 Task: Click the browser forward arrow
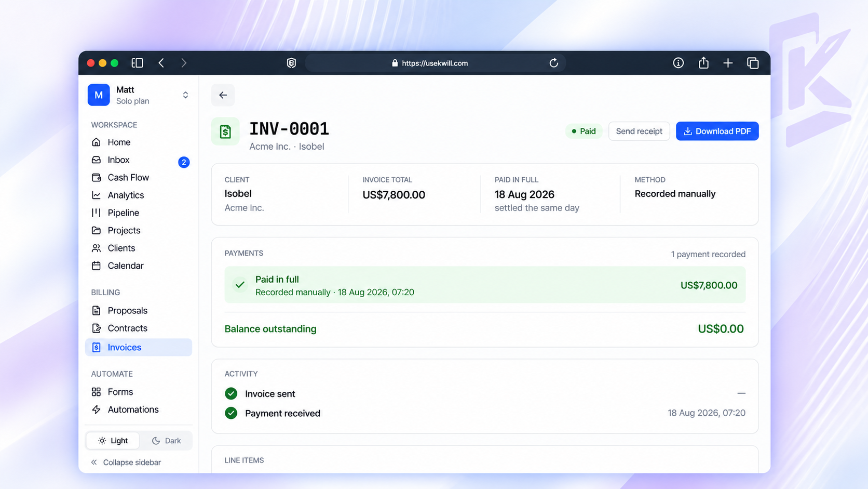coord(184,63)
